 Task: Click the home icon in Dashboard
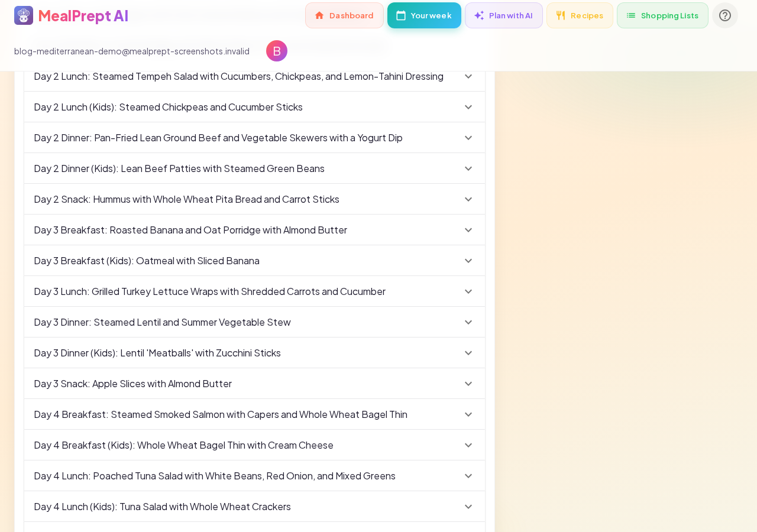(x=319, y=15)
